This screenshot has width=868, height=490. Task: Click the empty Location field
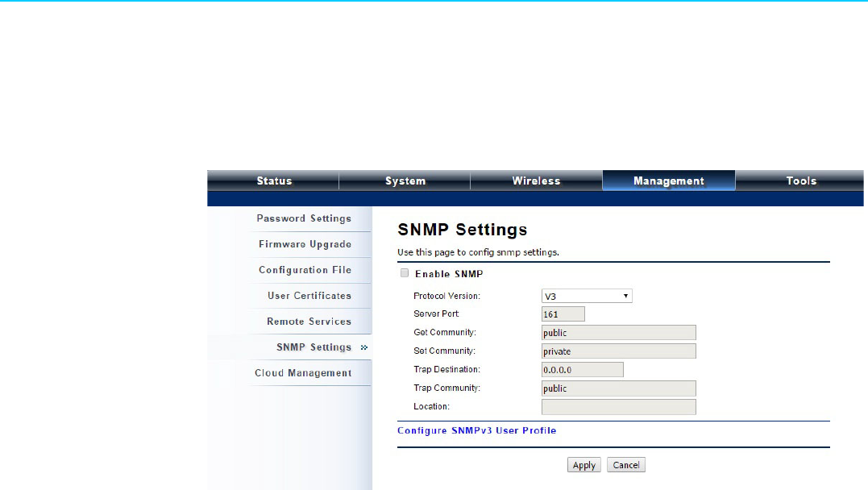click(x=618, y=407)
